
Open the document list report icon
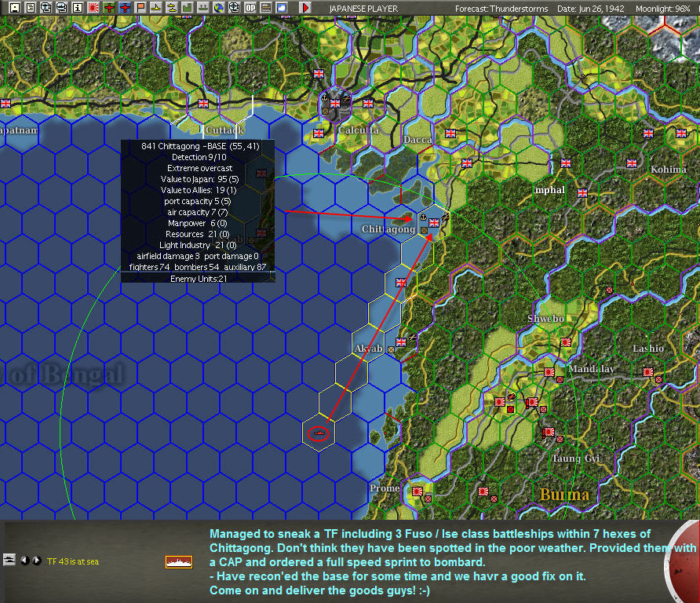click(31, 7)
